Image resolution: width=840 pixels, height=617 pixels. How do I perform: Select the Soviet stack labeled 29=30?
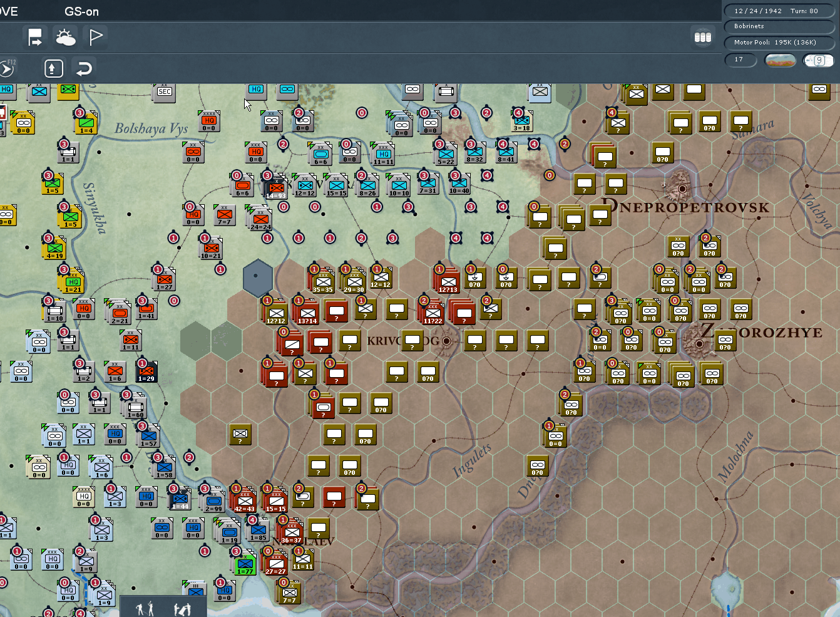tap(354, 282)
